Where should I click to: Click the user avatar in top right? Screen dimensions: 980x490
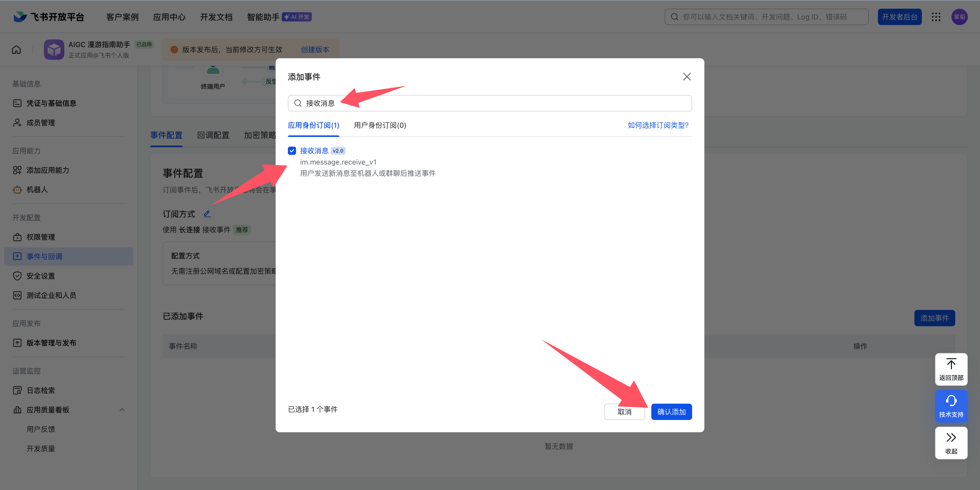(x=959, y=17)
